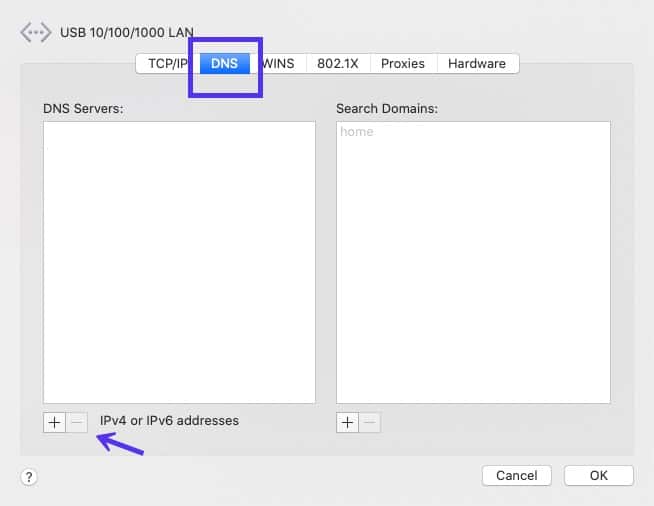The width and height of the screenshot is (654, 506).
Task: Switch to the TCP/IP tab
Action: tap(166, 63)
